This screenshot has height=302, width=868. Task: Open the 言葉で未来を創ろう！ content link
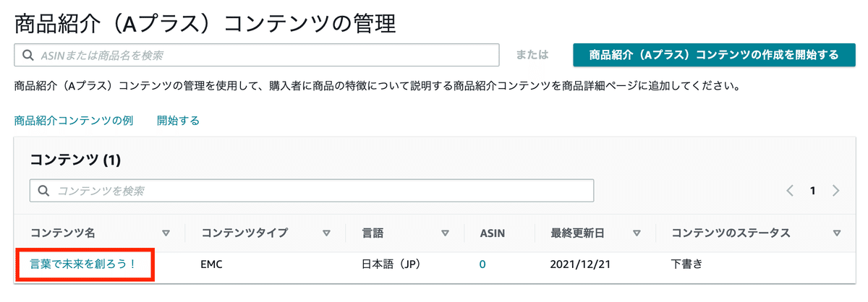(83, 264)
